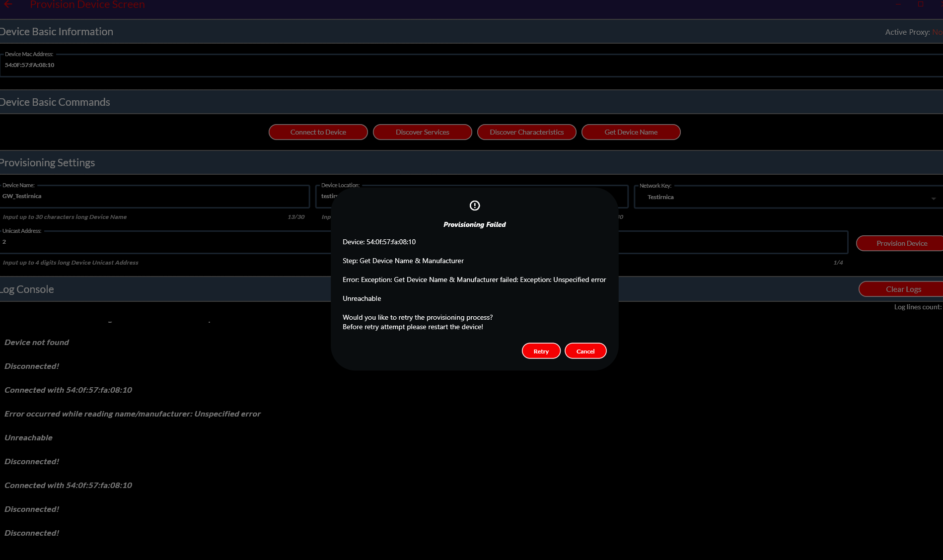Maximize the application window
This screenshot has width=943, height=560.
(921, 4)
